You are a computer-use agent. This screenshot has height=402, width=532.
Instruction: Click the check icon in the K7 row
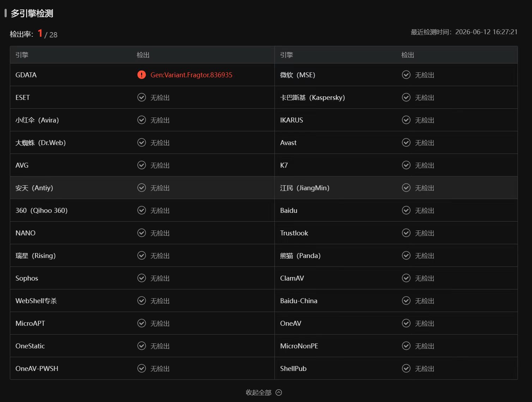pos(406,165)
